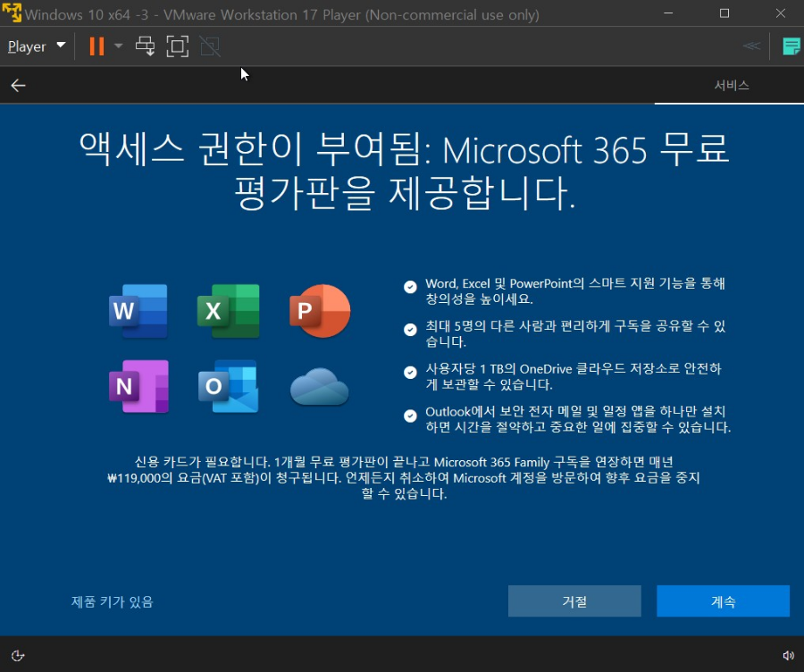The width and height of the screenshot is (804, 672).
Task: Open the Player menu
Action: click(37, 46)
